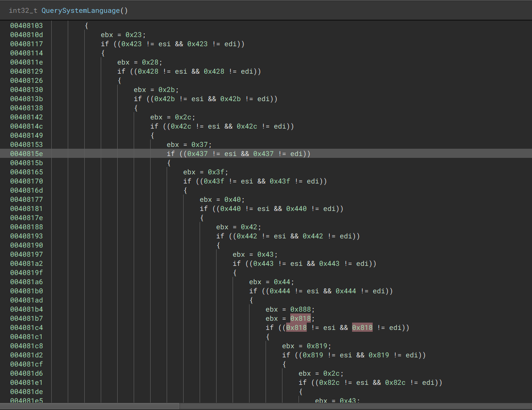
Task: Click the int32_t return type in the header
Action: click(x=23, y=10)
